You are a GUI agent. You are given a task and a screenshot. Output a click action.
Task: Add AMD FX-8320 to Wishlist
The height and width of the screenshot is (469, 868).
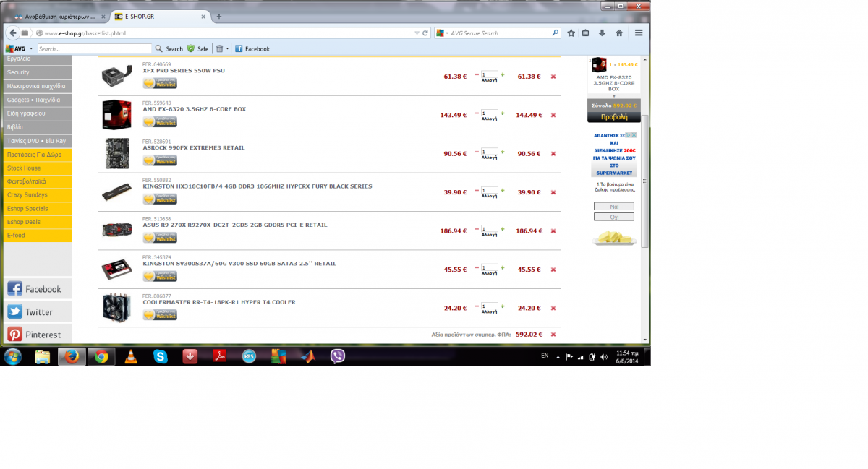click(160, 121)
